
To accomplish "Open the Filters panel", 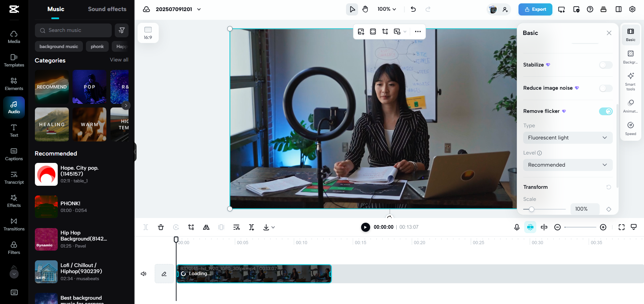I will click(14, 248).
